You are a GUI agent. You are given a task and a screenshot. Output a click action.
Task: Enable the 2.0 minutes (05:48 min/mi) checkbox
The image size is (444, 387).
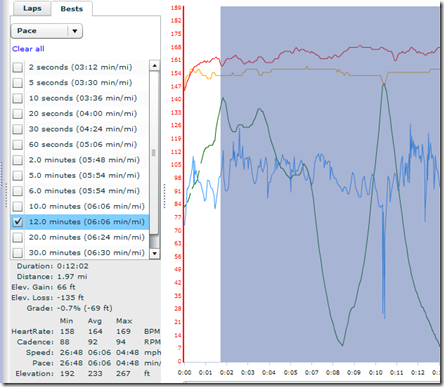(18, 160)
